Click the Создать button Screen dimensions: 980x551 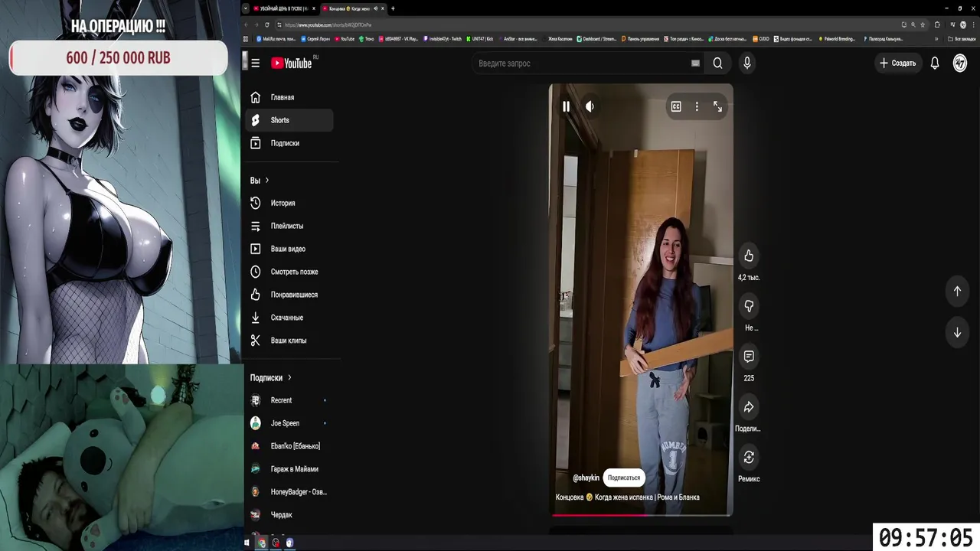[x=897, y=64]
